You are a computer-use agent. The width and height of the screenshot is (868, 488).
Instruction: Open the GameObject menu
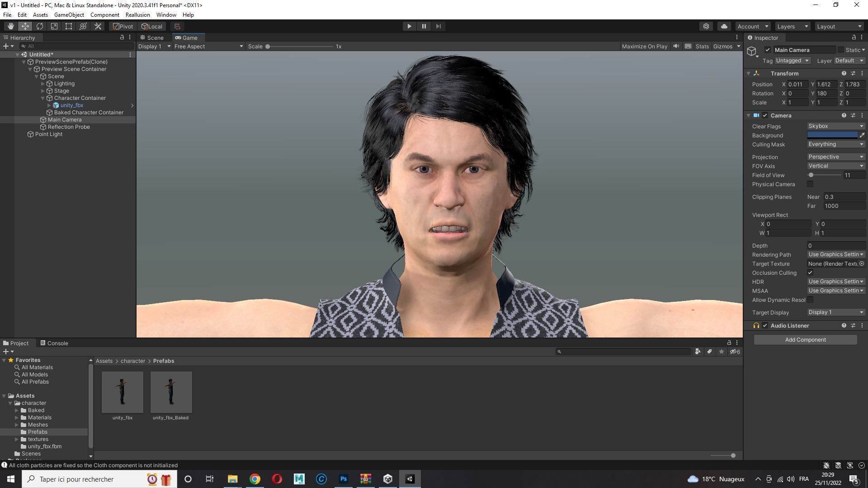(x=69, y=15)
